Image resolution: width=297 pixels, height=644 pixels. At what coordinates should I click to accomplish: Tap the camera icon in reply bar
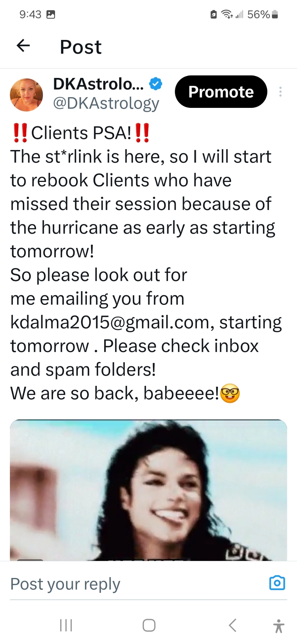277,583
